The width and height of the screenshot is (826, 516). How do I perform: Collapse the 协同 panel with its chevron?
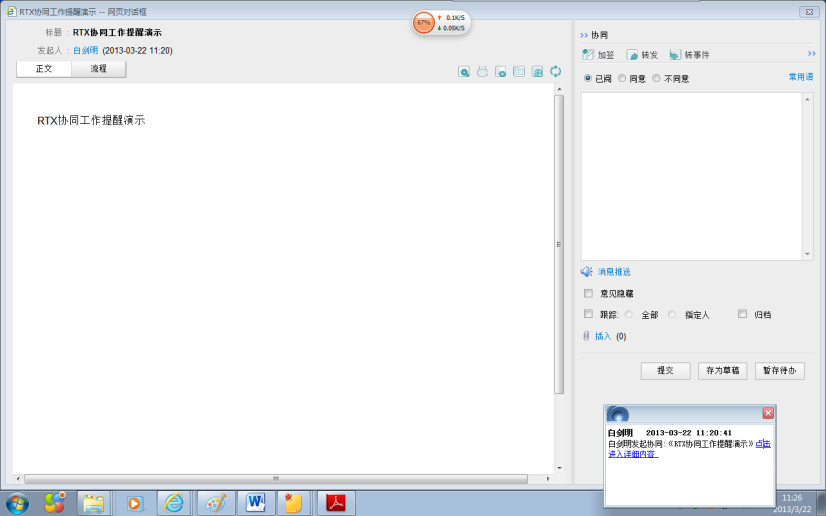[584, 34]
